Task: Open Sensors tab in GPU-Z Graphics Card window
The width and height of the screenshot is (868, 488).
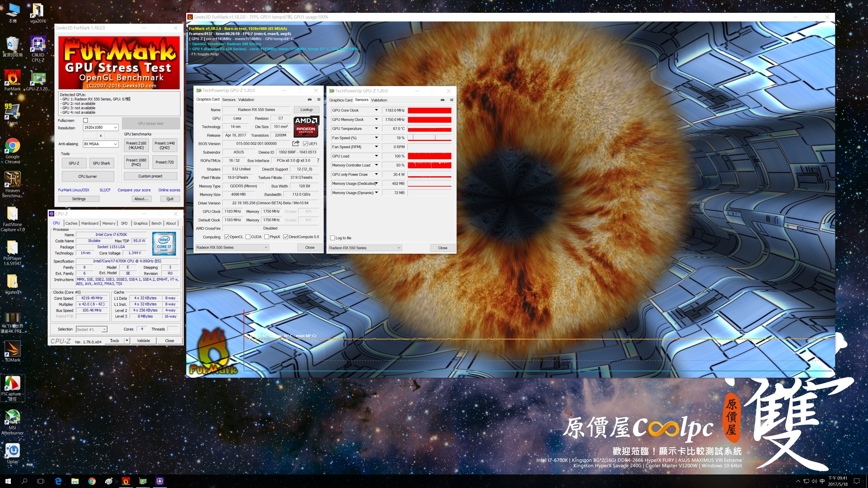Action: [229, 100]
